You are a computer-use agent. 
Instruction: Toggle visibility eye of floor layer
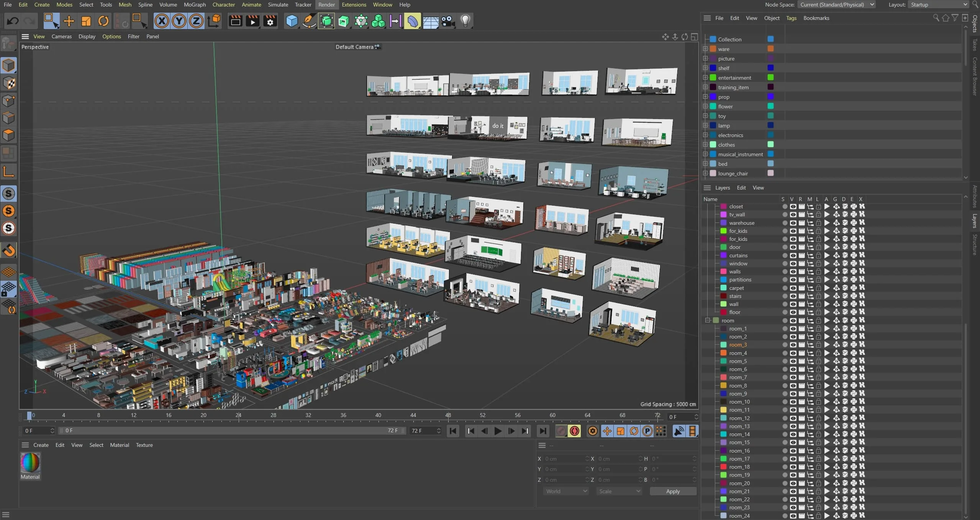pyautogui.click(x=793, y=312)
